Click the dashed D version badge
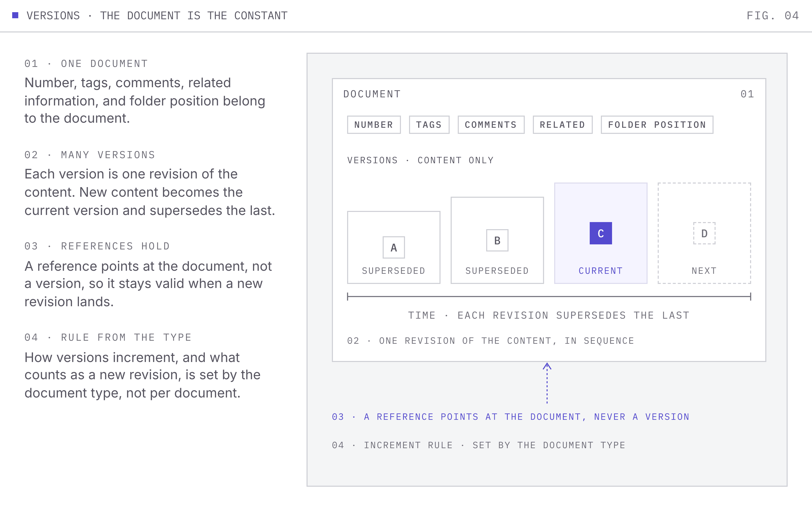 704,233
